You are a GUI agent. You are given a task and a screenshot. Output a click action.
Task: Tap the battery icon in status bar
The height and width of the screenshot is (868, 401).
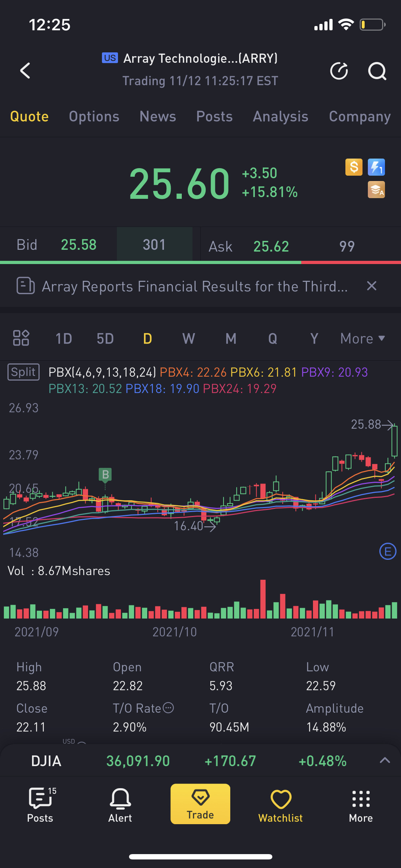[x=372, y=25]
